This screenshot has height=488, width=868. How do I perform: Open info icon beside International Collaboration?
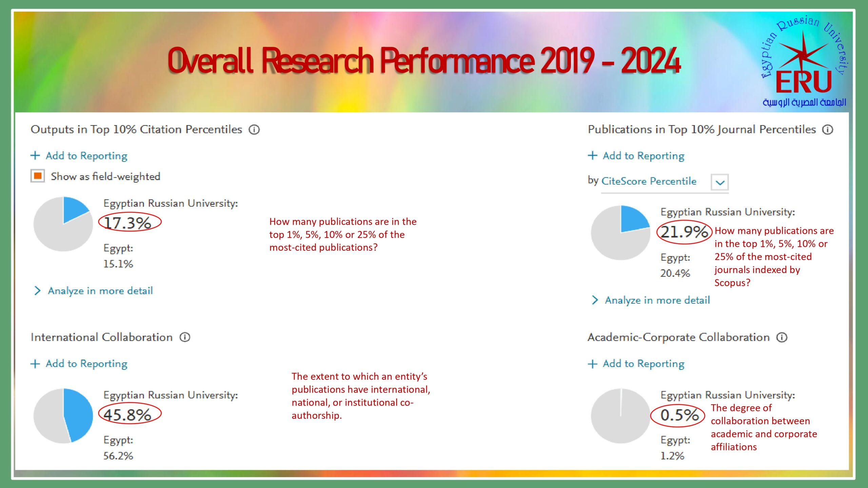[185, 337]
